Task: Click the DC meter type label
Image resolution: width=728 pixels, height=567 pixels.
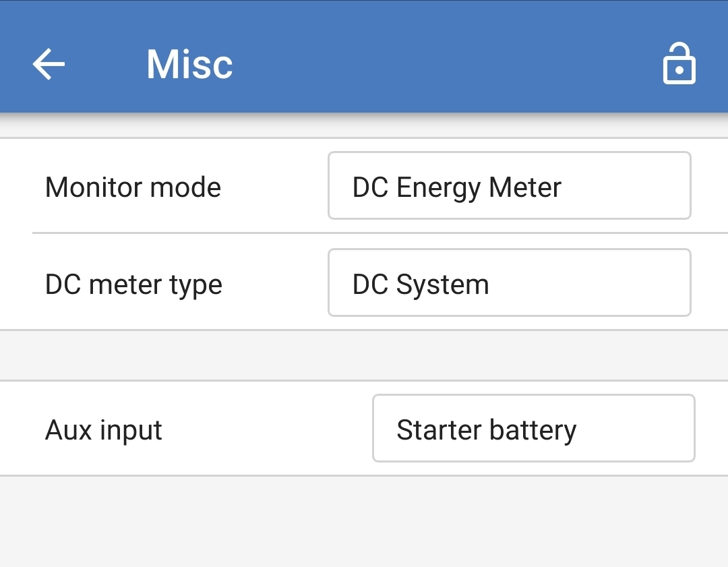Action: coord(133,284)
